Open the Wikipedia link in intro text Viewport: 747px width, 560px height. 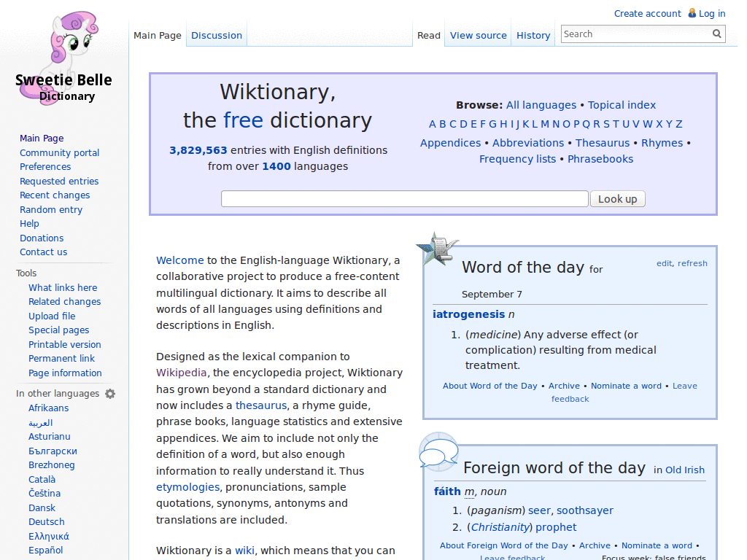(182, 373)
